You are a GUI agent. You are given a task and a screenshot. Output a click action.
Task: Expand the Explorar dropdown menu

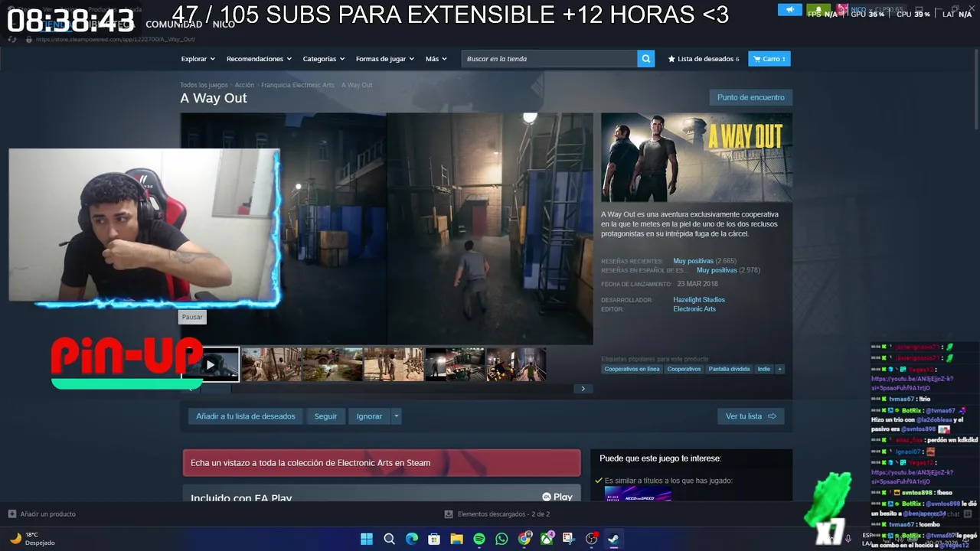(198, 59)
